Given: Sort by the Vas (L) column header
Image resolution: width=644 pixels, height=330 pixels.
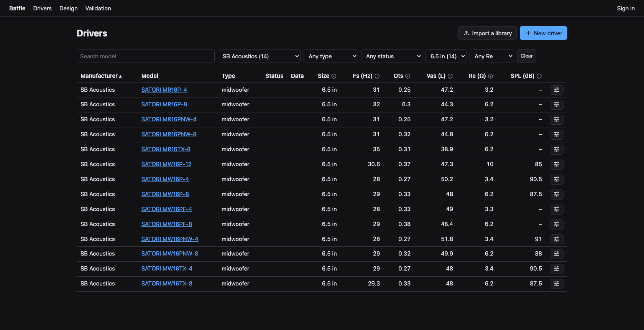Looking at the screenshot, I should coord(436,76).
